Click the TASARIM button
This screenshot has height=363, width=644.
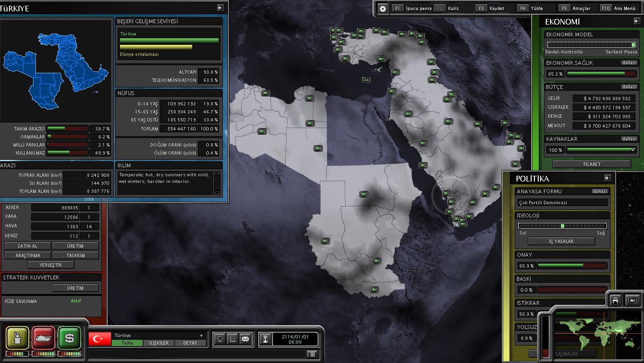[x=76, y=255]
